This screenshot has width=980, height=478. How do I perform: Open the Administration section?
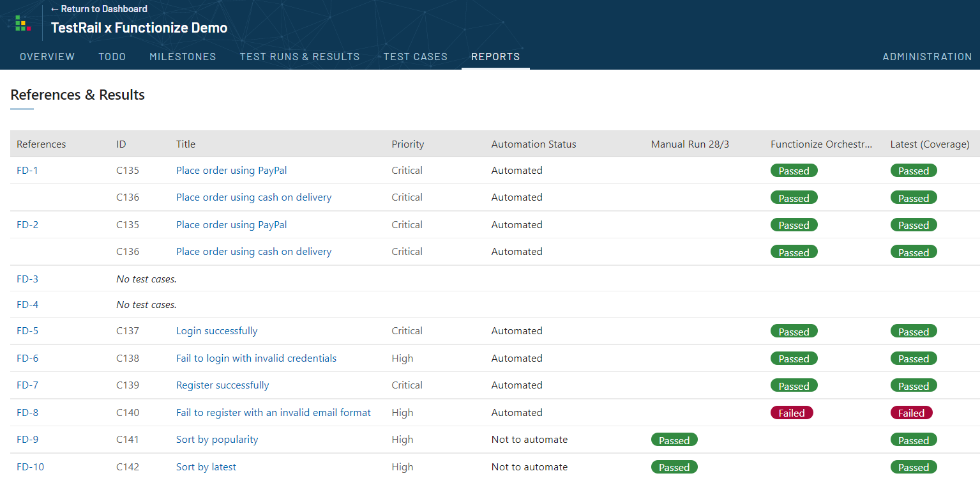click(927, 56)
